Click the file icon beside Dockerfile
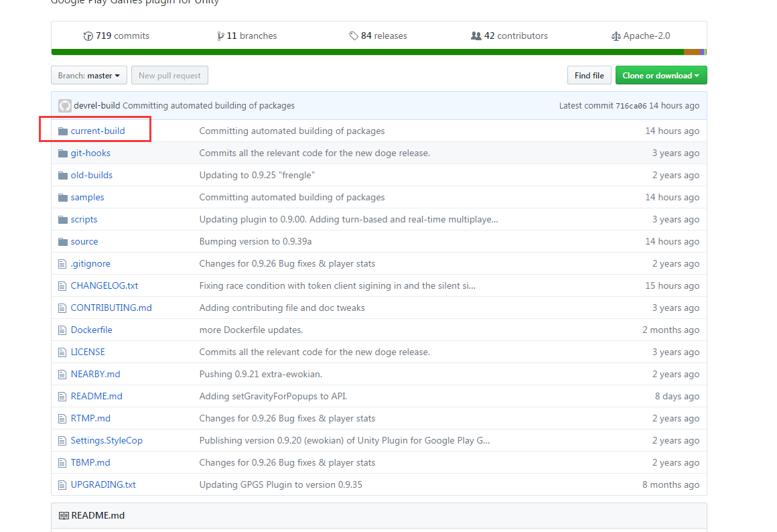The image size is (777, 532). tap(63, 330)
